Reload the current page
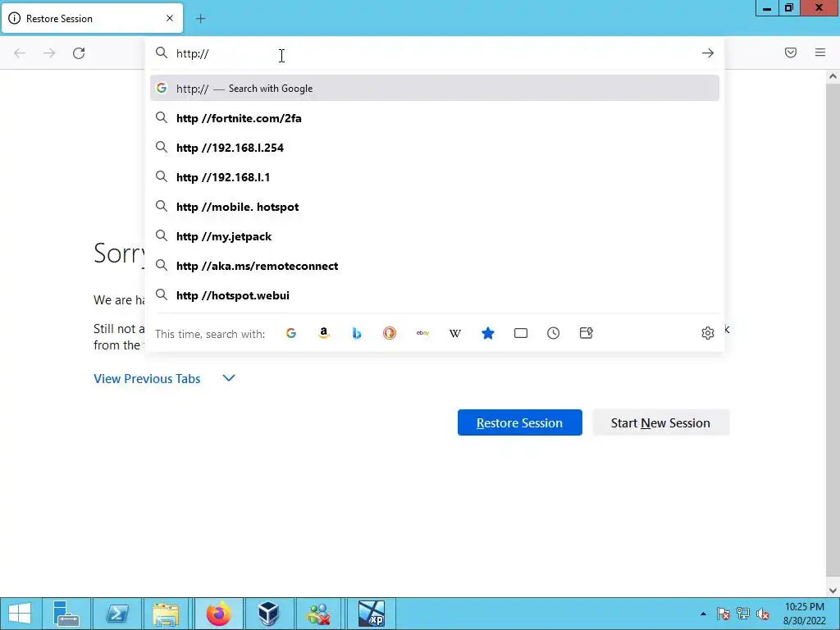This screenshot has height=630, width=840. (x=79, y=53)
